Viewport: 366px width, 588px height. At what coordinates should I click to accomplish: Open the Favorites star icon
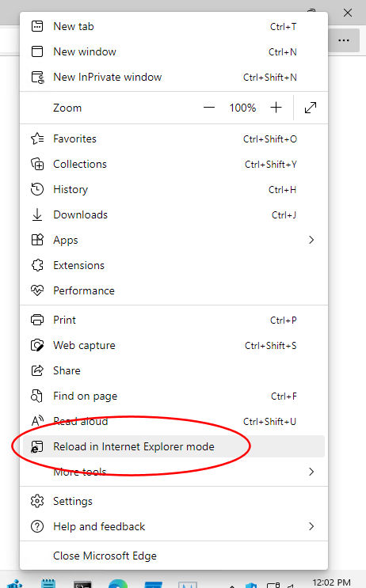click(37, 138)
